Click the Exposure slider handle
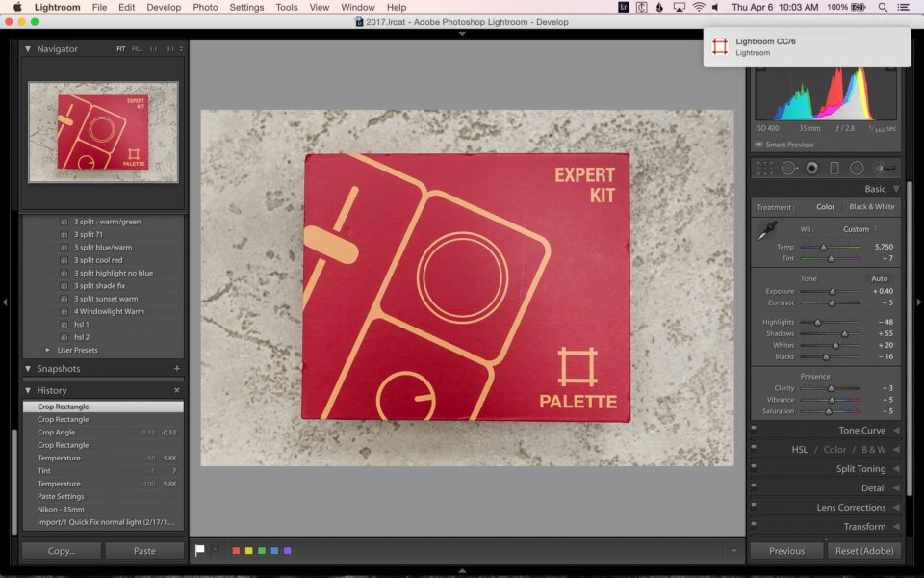Viewport: 924px width, 578px height. point(832,291)
